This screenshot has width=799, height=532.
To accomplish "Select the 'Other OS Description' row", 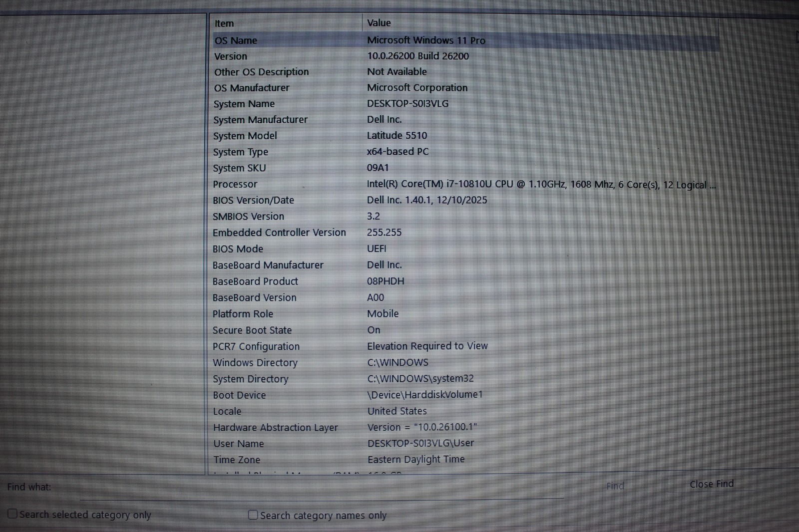I will click(x=465, y=72).
